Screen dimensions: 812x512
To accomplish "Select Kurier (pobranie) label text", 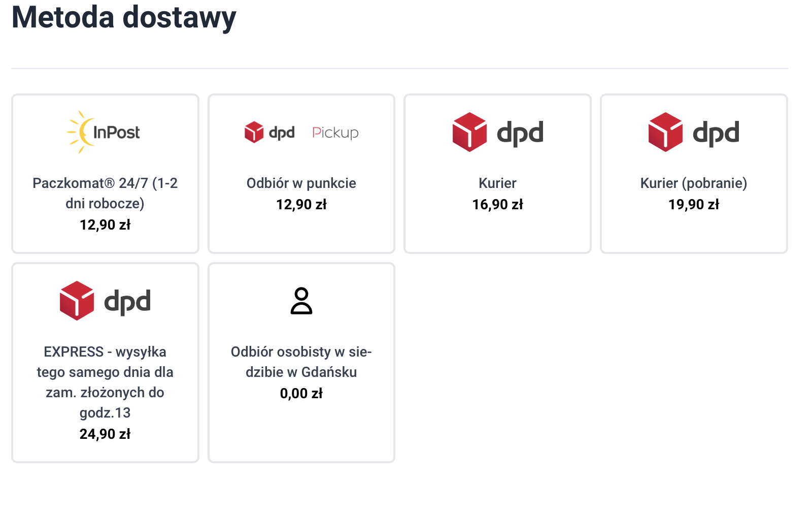I will pos(693,183).
